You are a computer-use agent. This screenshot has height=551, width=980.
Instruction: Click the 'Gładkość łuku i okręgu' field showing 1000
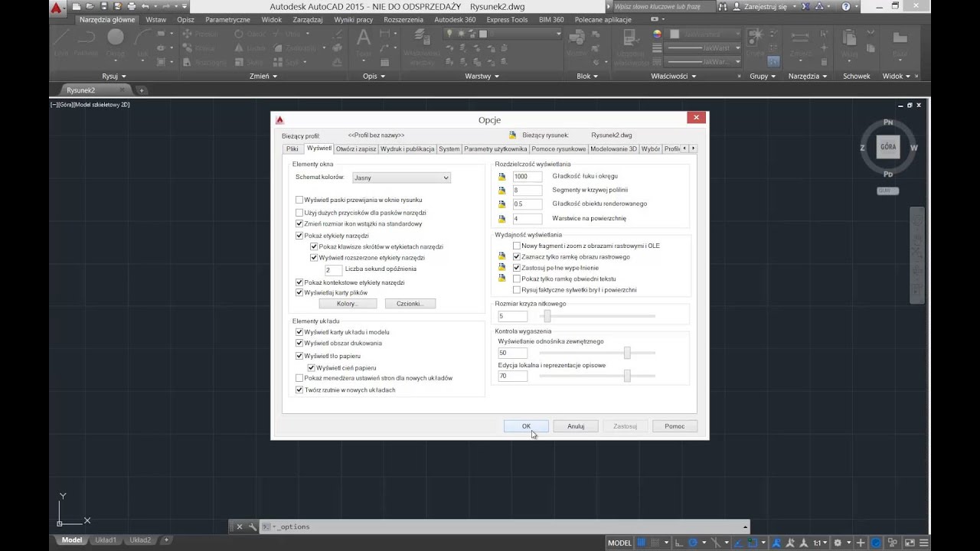coord(528,176)
